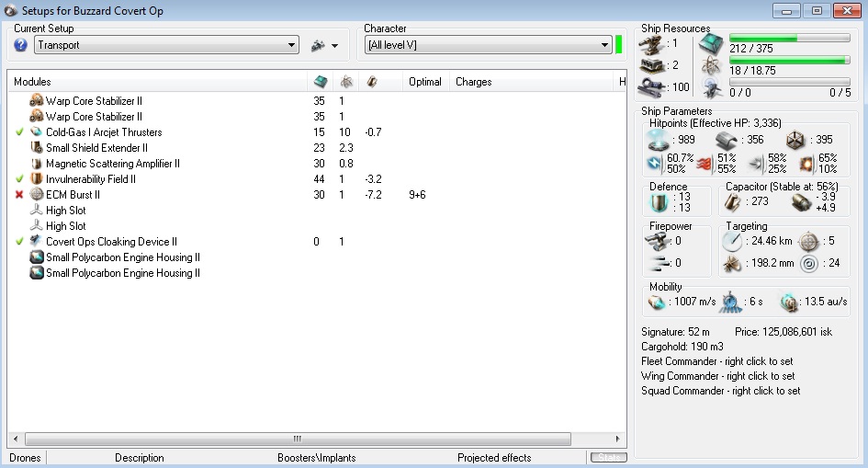
Task: Open the Boosters\Implants tab
Action: click(x=317, y=458)
